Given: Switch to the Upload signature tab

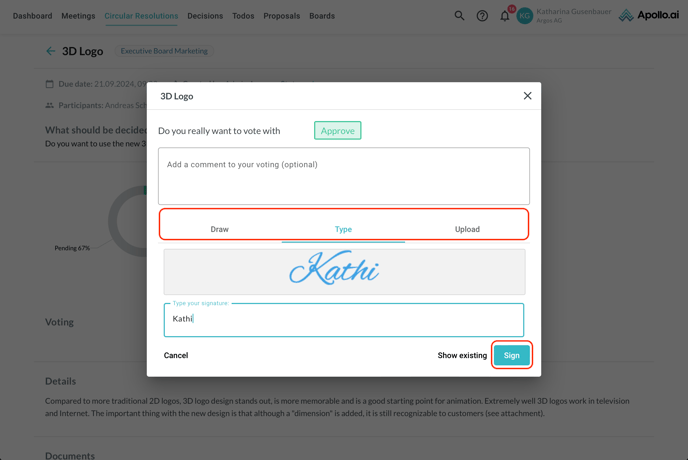Looking at the screenshot, I should point(467,229).
